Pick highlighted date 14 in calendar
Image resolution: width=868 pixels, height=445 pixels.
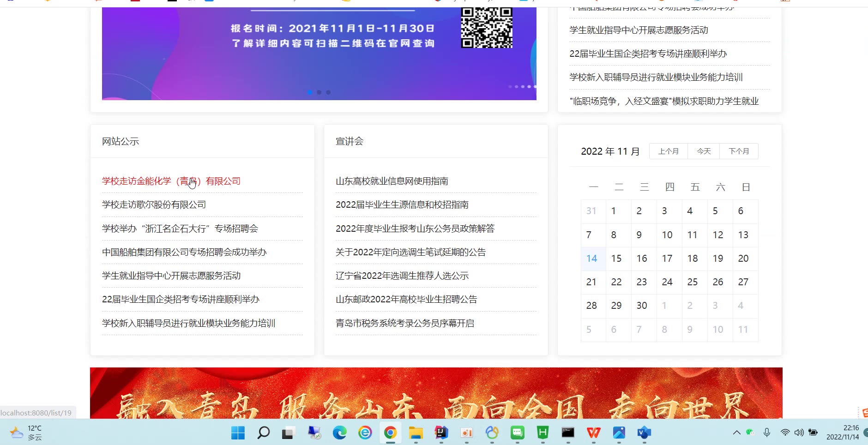(x=591, y=259)
